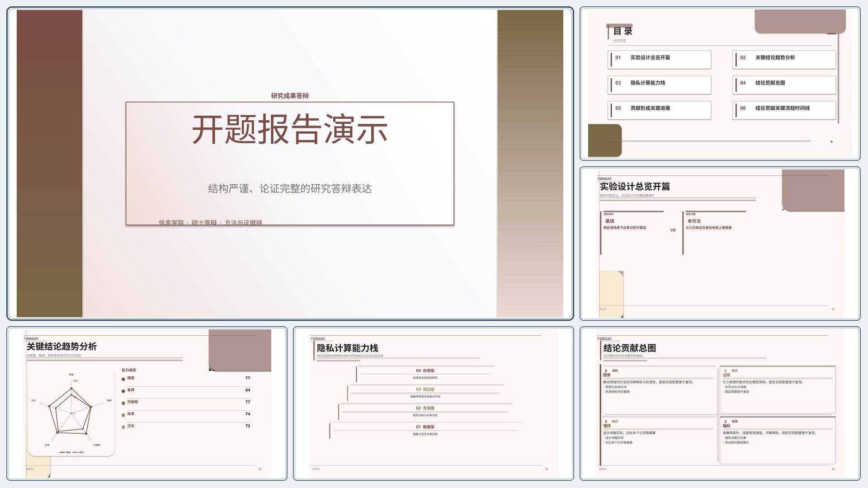Click the 04 应用层 stack layer
This screenshot has width=868, height=488.
click(425, 374)
